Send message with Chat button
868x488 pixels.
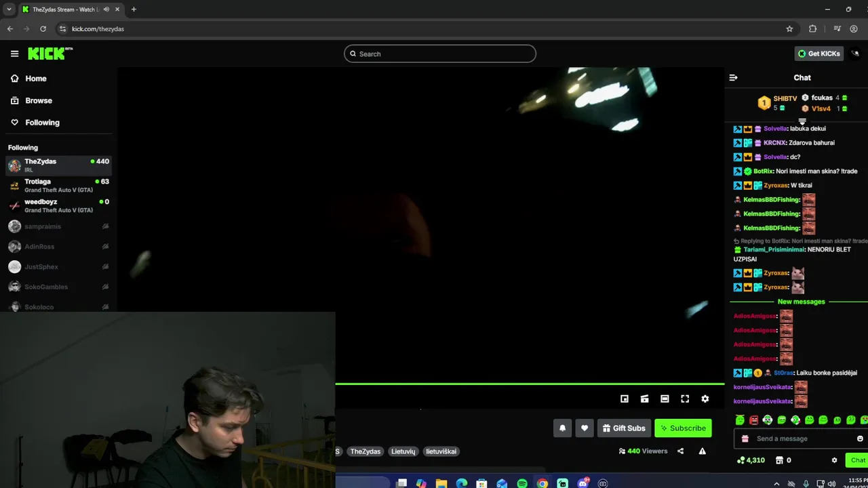pyautogui.click(x=858, y=460)
